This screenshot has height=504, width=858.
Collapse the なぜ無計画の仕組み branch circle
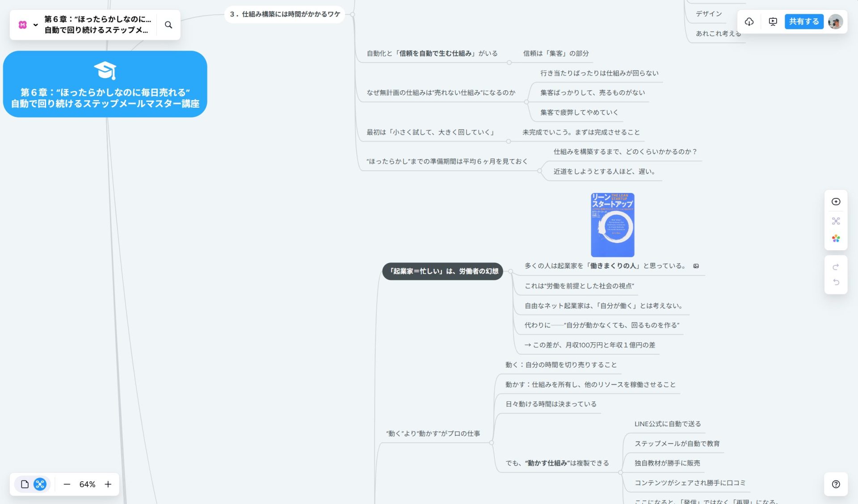click(x=526, y=102)
